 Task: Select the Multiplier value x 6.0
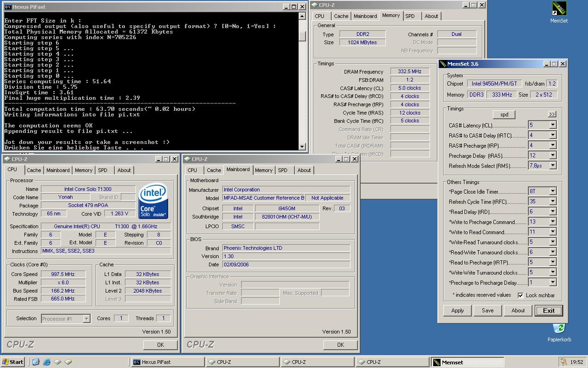(x=63, y=282)
